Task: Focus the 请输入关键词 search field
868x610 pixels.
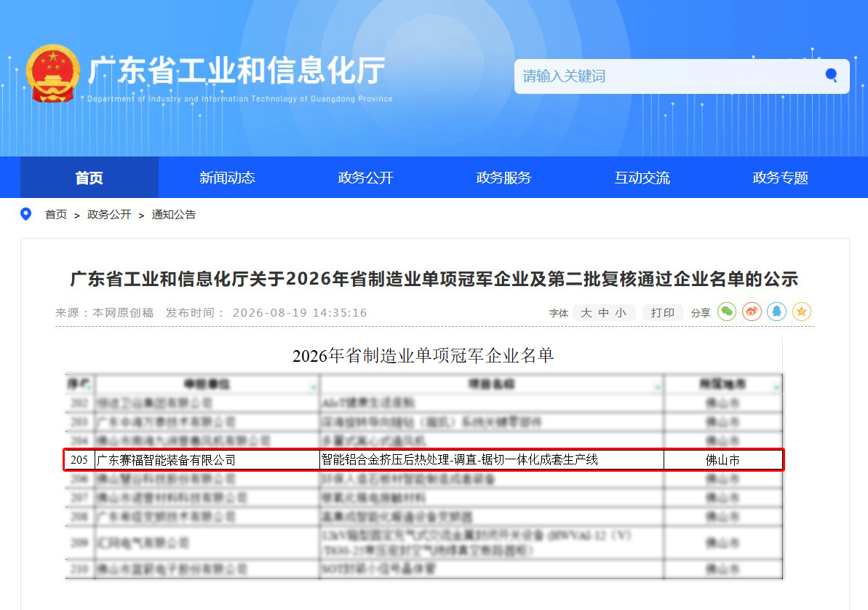Action: (x=682, y=76)
